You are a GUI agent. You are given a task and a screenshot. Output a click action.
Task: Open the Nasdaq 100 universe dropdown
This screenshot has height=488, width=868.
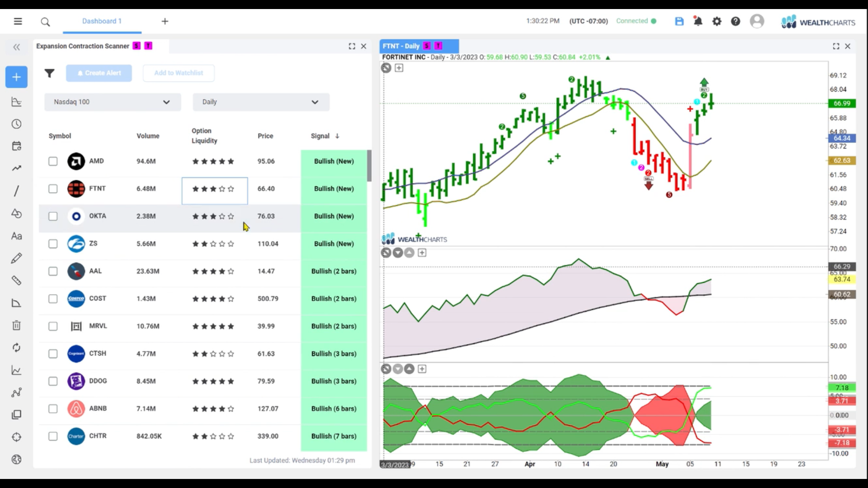(113, 102)
